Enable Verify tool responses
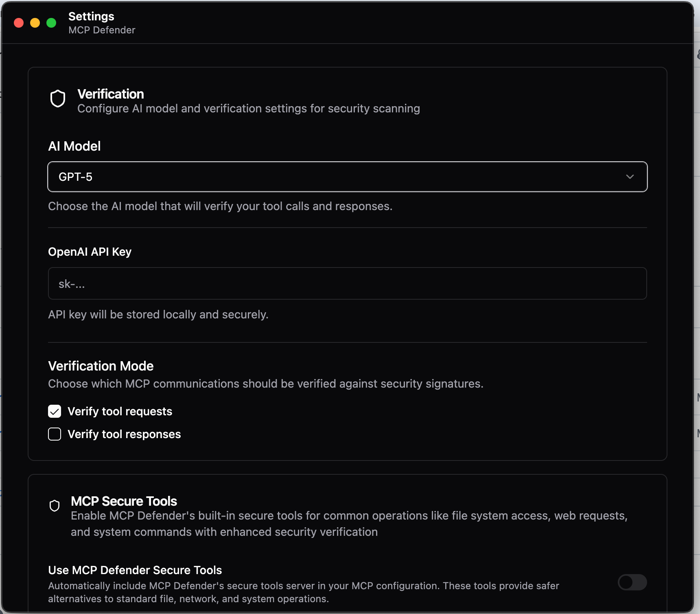 (x=55, y=434)
